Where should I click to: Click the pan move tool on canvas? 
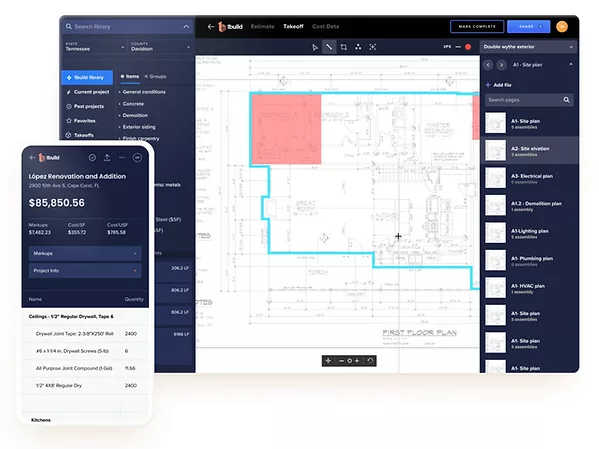coord(328,361)
